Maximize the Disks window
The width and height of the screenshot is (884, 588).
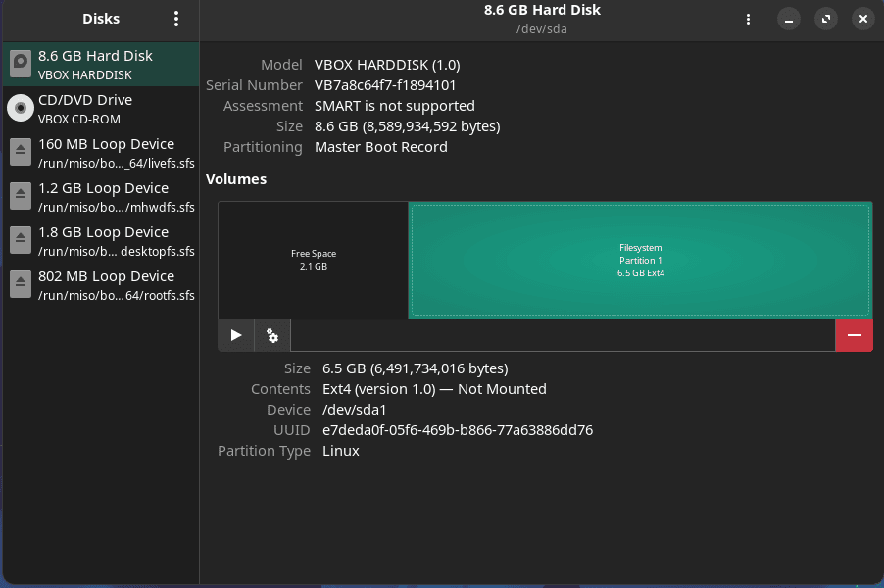[x=825, y=19]
